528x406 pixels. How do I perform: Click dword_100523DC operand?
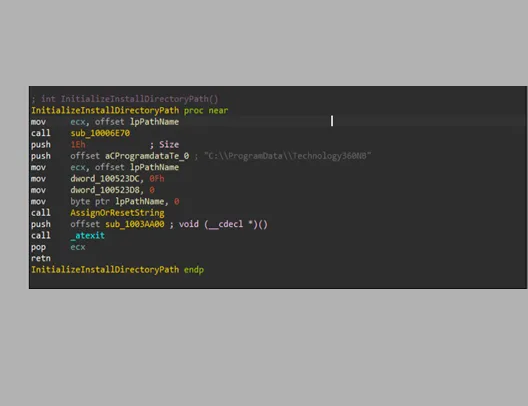click(105, 178)
